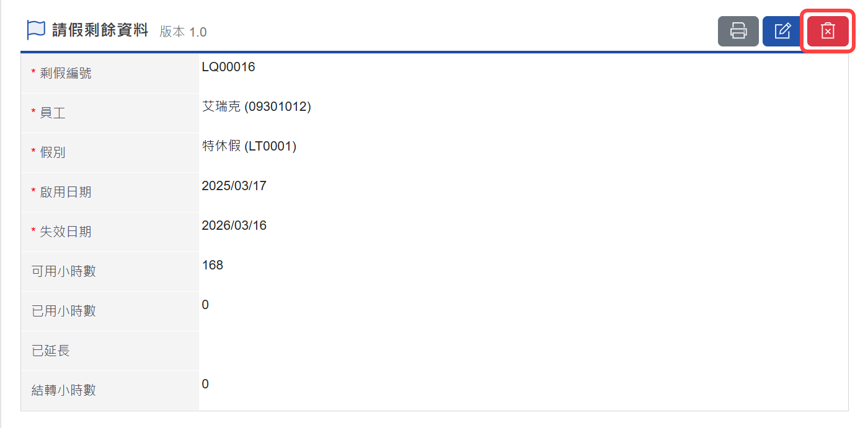Click the flag icon beside the title

point(36,30)
